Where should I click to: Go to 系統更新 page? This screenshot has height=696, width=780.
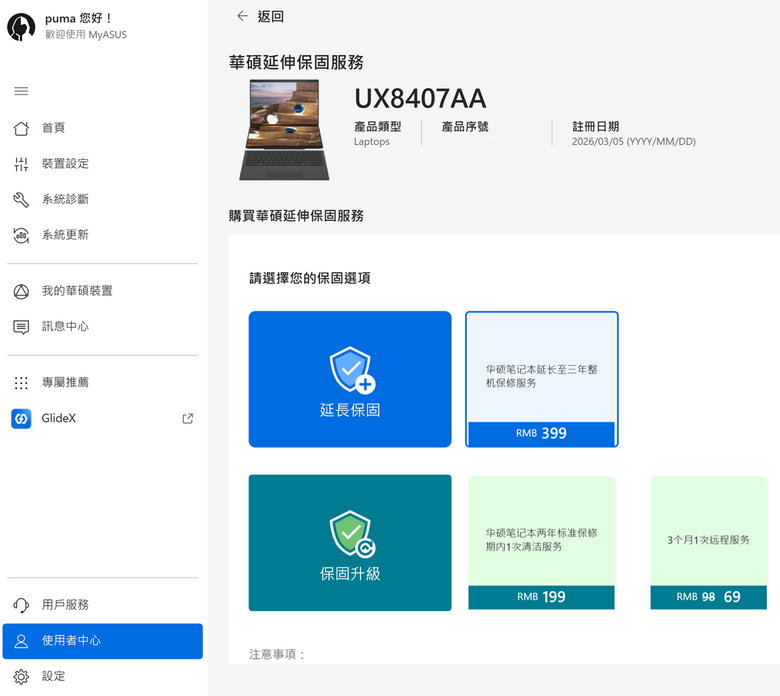102,235
